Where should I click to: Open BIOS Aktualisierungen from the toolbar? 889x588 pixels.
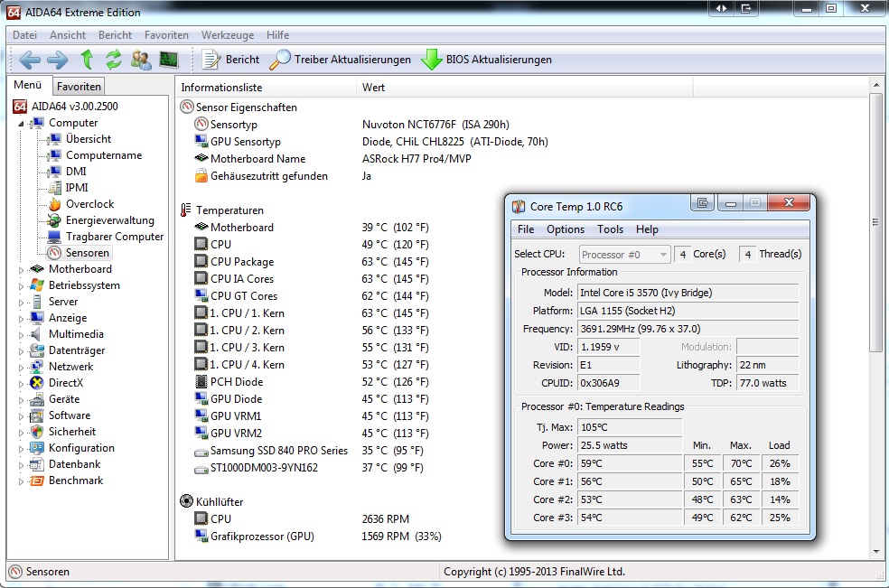(x=486, y=60)
